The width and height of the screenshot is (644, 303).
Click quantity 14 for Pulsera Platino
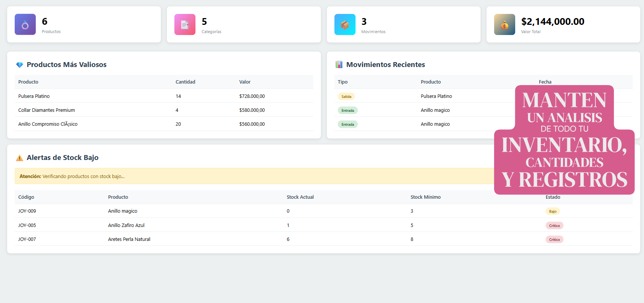178,96
